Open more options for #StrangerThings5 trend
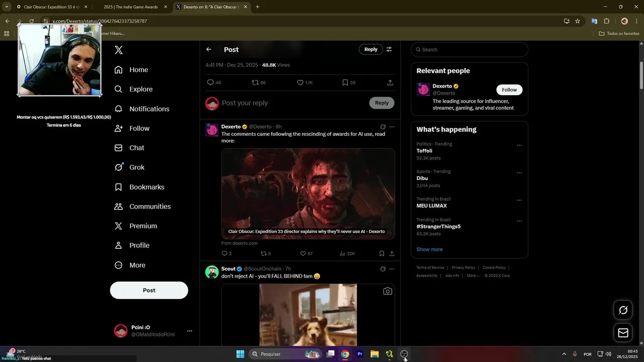The width and height of the screenshot is (644, 362). [x=519, y=221]
